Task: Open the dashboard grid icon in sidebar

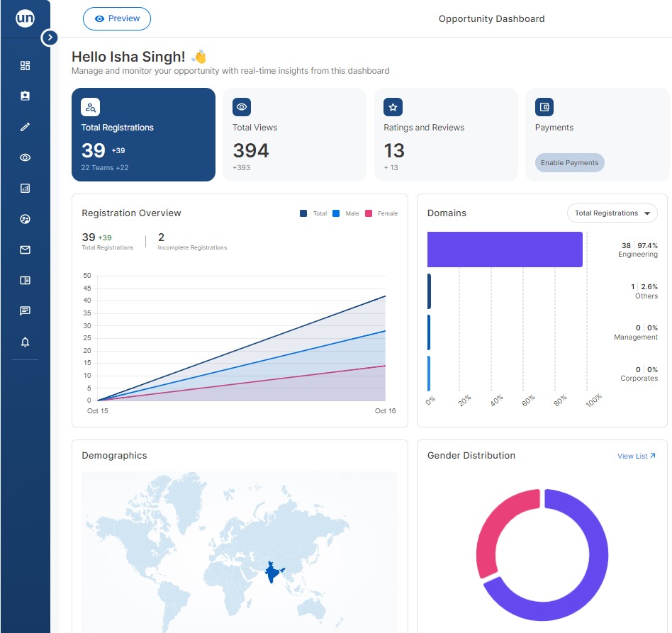Action: [25, 66]
